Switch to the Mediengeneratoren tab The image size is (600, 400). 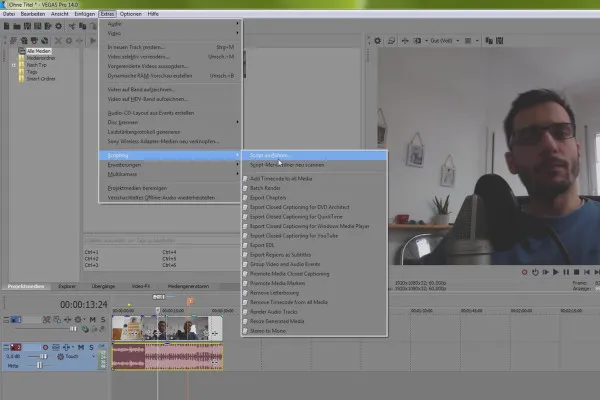tap(188, 286)
